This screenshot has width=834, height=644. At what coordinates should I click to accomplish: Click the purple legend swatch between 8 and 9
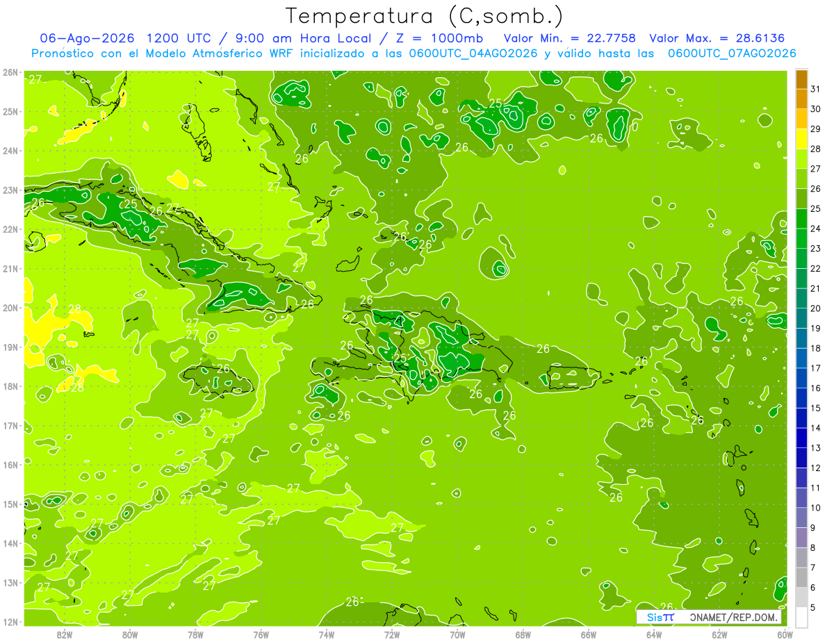click(x=801, y=538)
